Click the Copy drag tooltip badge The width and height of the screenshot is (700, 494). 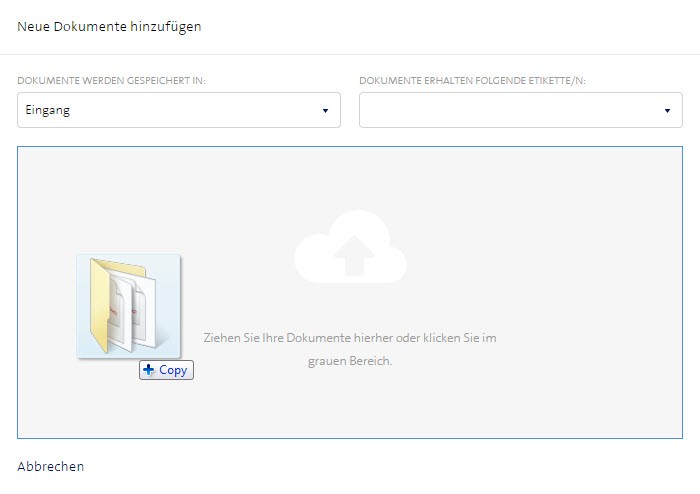[x=166, y=370]
